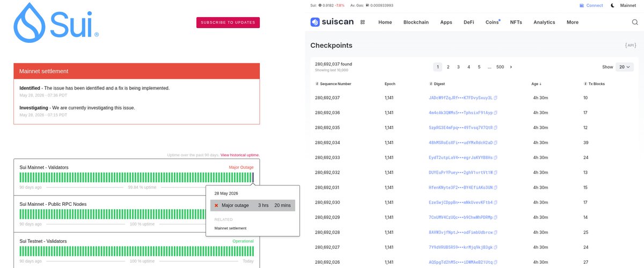Image resolution: width=644 pixels, height=268 pixels.
Task: Click info icon beside Tx Blocks header
Action: pos(585,84)
